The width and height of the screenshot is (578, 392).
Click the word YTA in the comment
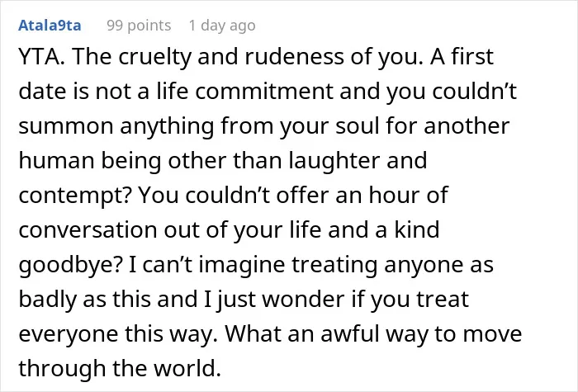pos(41,57)
